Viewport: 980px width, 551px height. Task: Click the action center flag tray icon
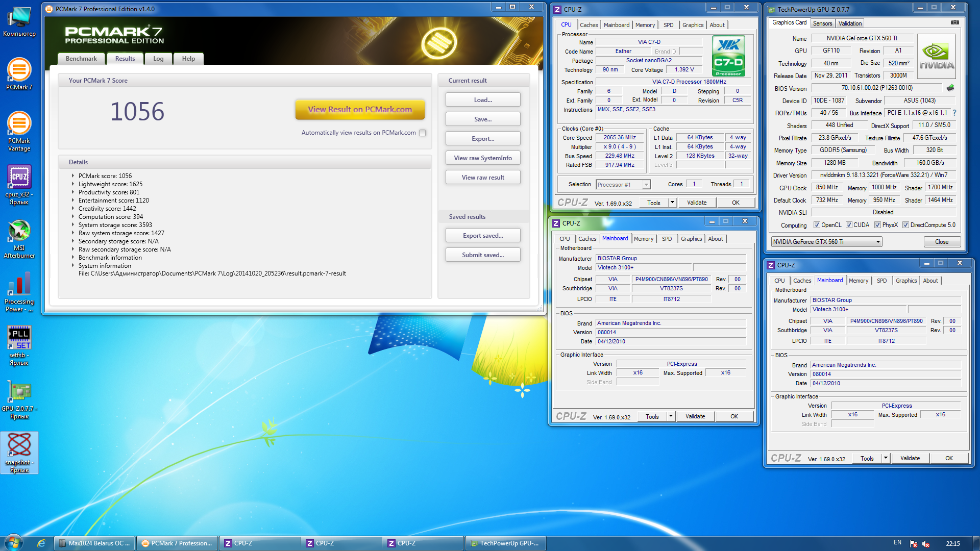(x=914, y=544)
